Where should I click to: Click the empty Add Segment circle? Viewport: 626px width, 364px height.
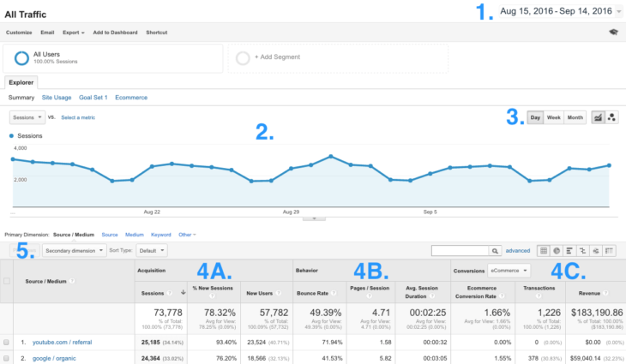click(x=243, y=58)
